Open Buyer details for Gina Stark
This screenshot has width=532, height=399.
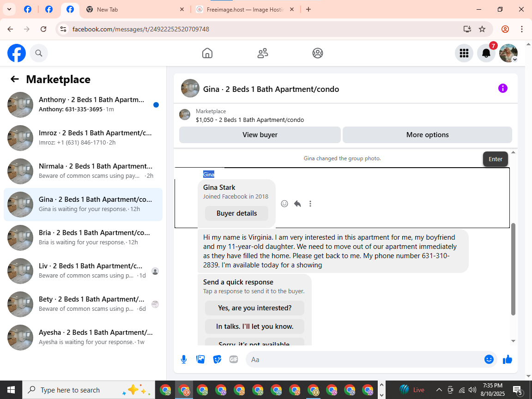pos(236,213)
